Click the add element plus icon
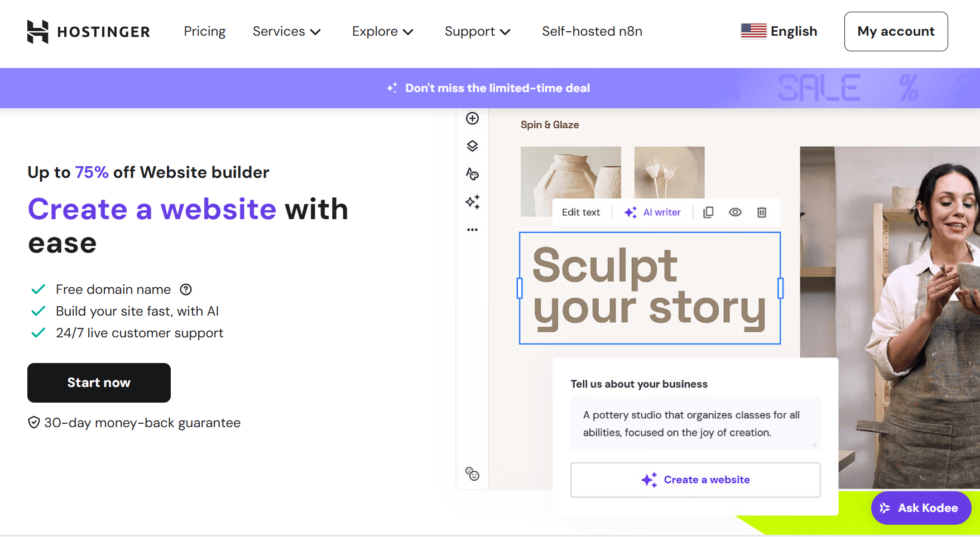The height and width of the screenshot is (537, 980). tap(472, 118)
